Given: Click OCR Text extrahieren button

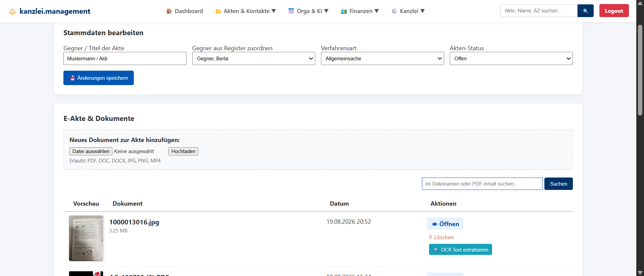Looking at the screenshot, I should coord(460,250).
